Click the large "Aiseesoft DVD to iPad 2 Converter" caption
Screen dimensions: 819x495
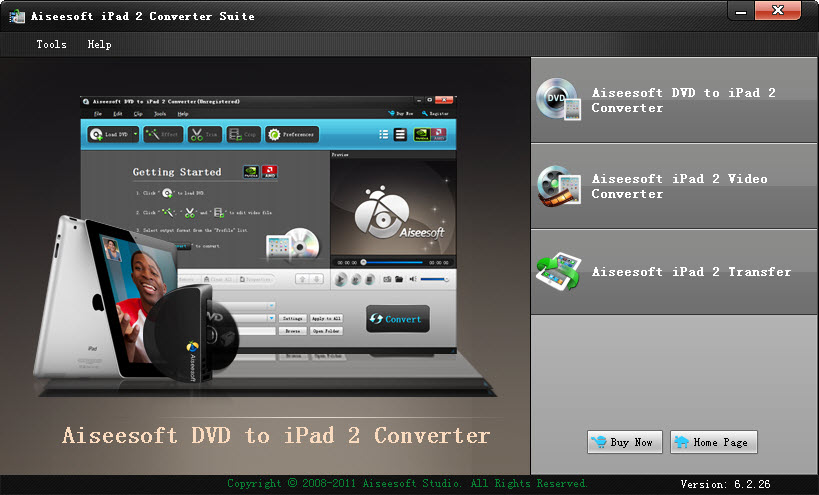(276, 435)
